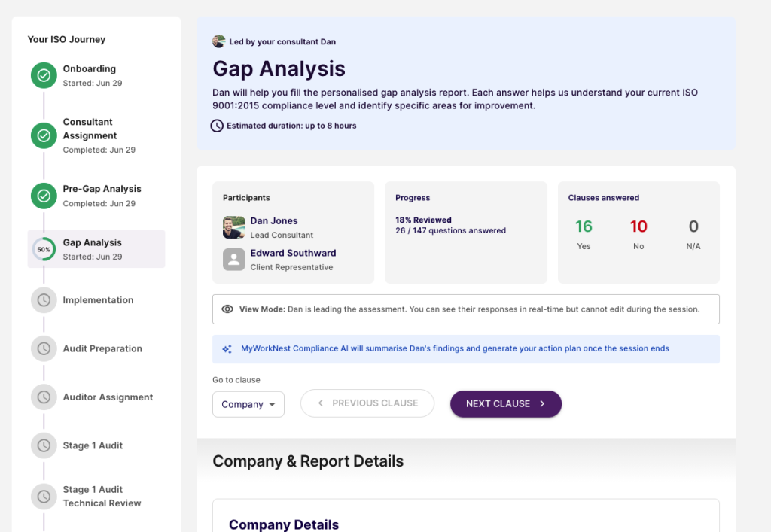Open Dan Jones participant profile link

coord(274,221)
